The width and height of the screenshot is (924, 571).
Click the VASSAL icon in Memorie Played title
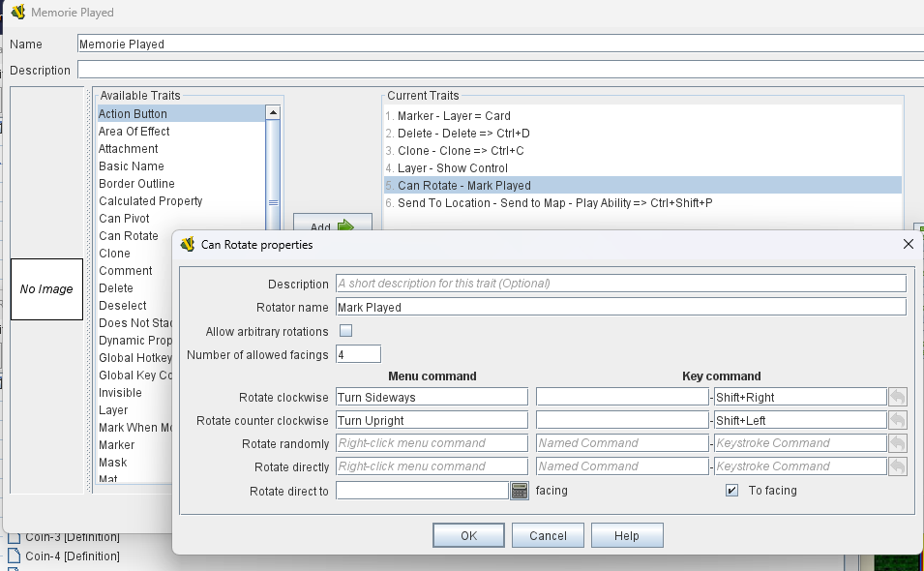click(x=18, y=12)
